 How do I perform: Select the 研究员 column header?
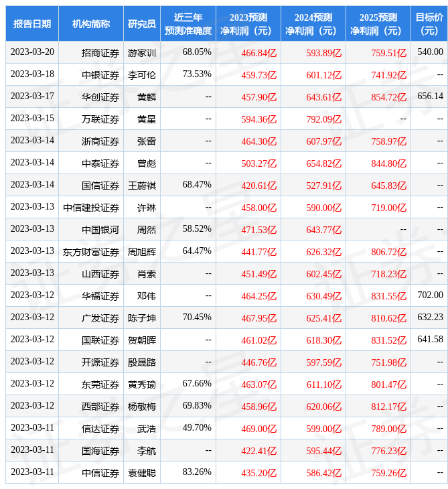tap(142, 24)
